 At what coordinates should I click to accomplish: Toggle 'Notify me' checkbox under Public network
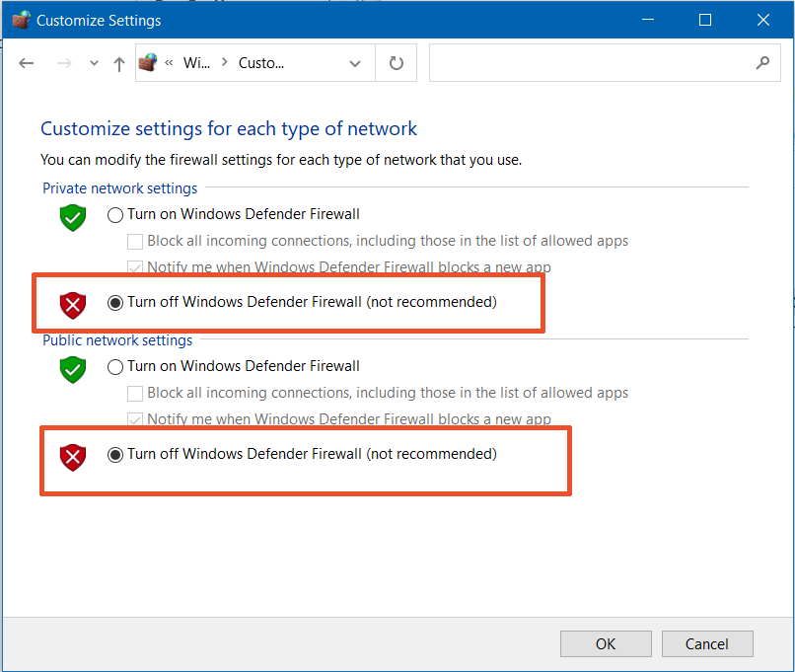coord(135,419)
